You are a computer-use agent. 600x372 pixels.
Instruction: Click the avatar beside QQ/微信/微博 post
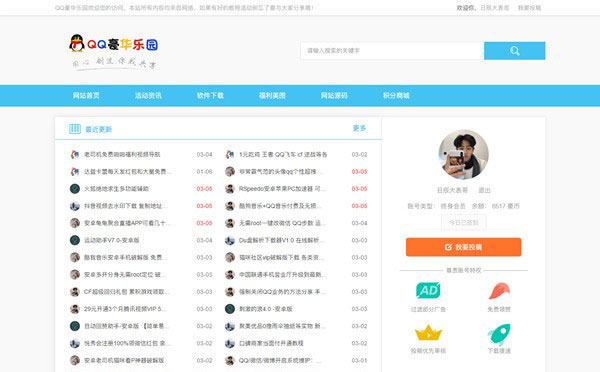(230, 361)
